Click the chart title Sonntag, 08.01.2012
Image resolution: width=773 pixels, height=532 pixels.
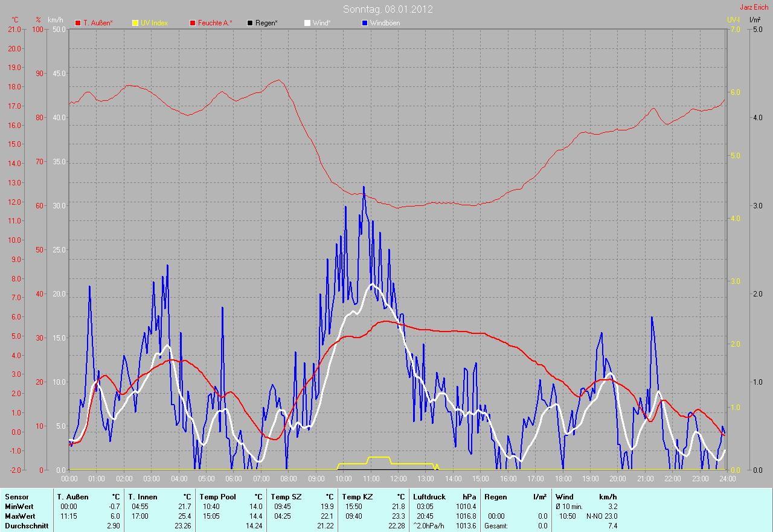(x=388, y=9)
